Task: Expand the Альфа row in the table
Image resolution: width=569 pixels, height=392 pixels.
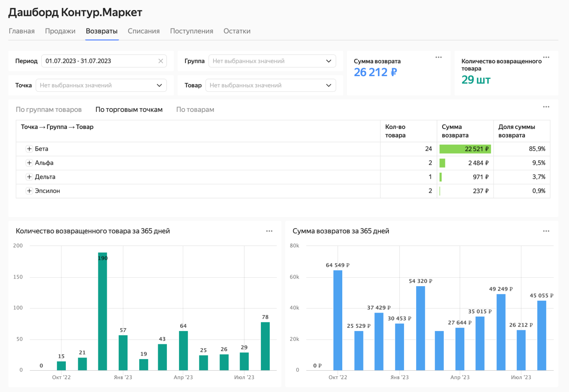Action: click(29, 163)
